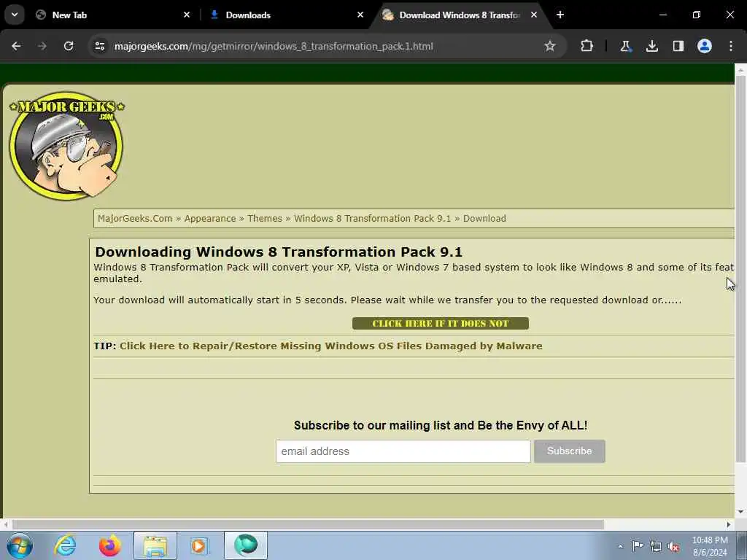Toggle the browser side panel

point(678,46)
